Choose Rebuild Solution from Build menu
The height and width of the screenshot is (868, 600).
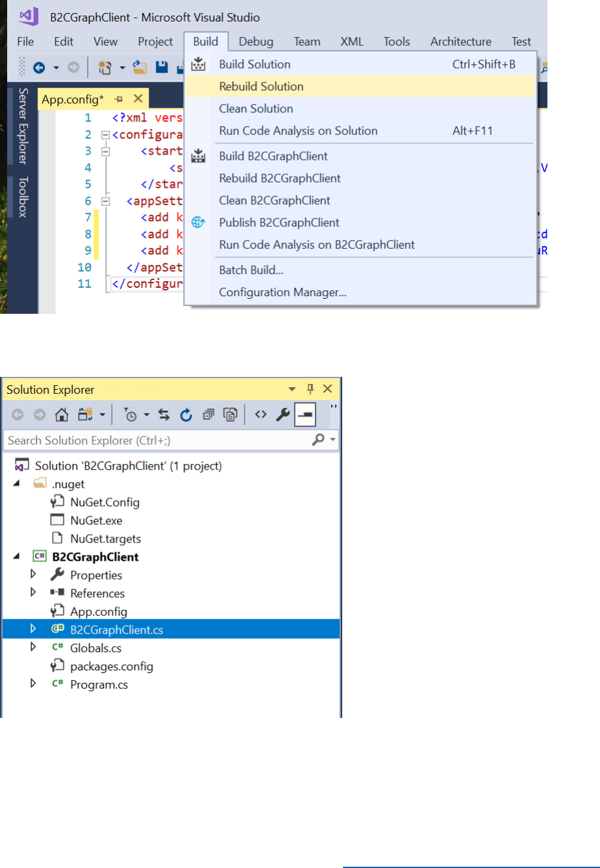[x=360, y=86]
